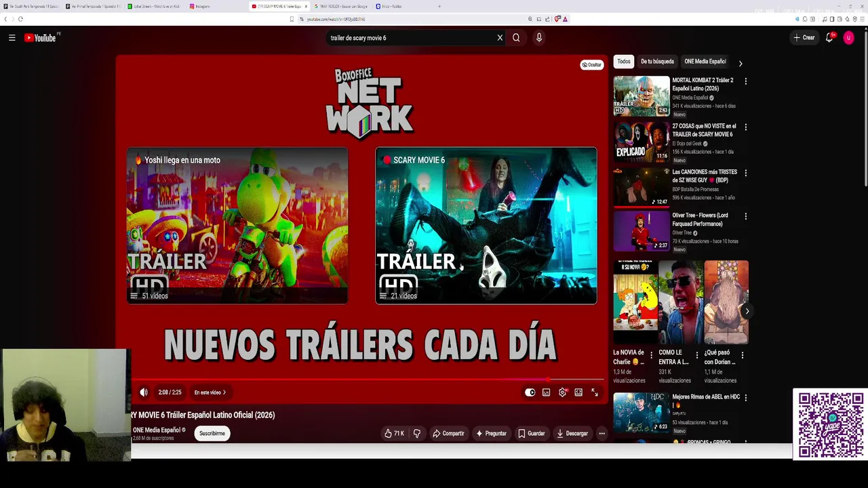Open the Oliver Tree - Flowers video thumbnail
868x488 pixels.
pyautogui.click(x=642, y=231)
